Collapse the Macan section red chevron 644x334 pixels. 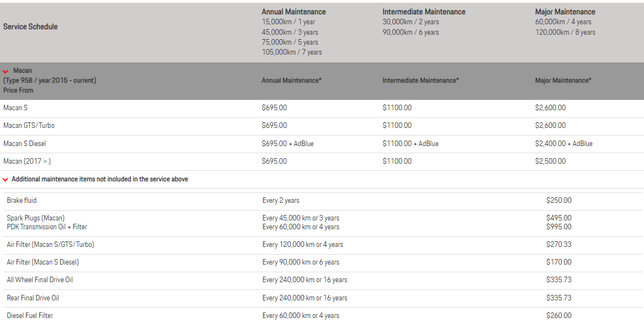(6, 71)
